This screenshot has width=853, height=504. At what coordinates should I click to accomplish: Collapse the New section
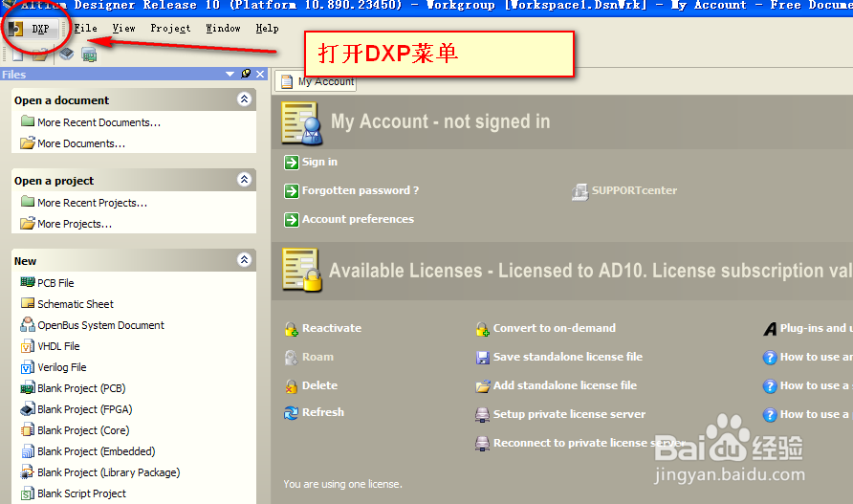pyautogui.click(x=244, y=260)
